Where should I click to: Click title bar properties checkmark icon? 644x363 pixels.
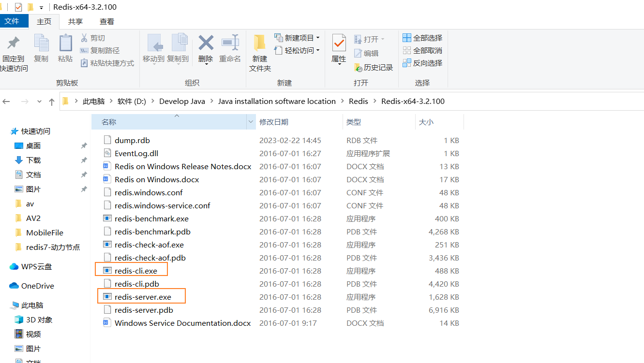tap(18, 7)
